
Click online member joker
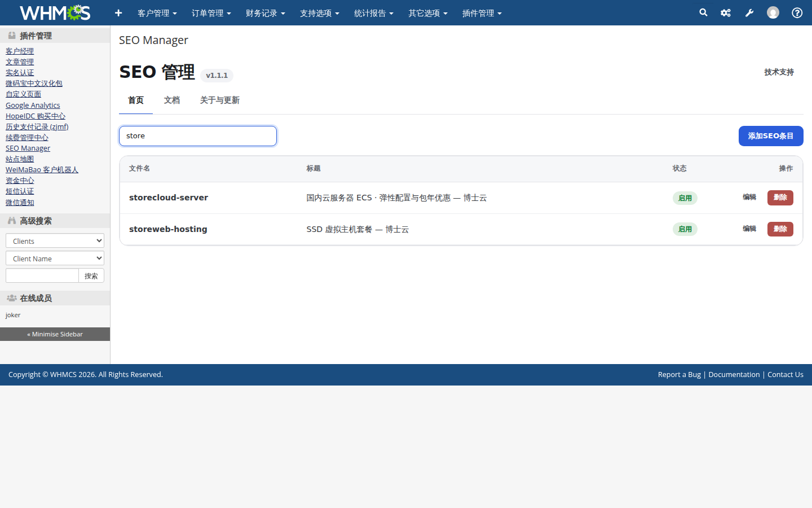point(13,315)
